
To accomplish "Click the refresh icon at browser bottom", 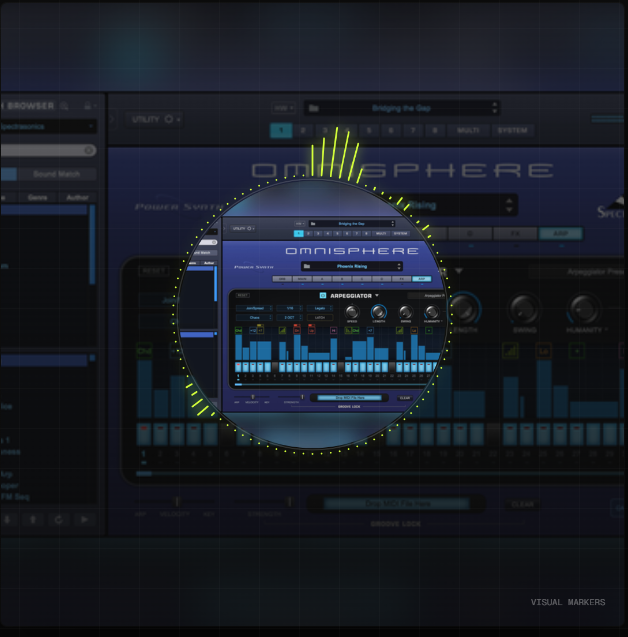I will pos(59,520).
